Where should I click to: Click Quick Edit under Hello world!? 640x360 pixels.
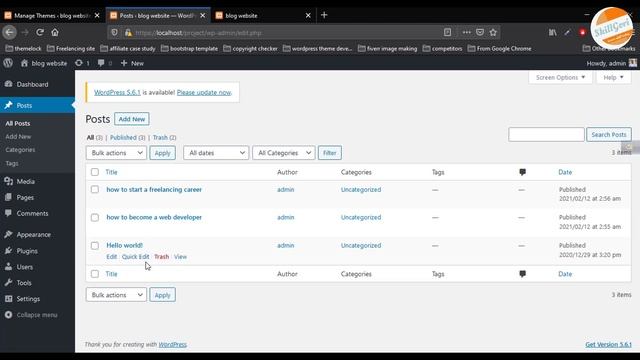click(x=136, y=257)
